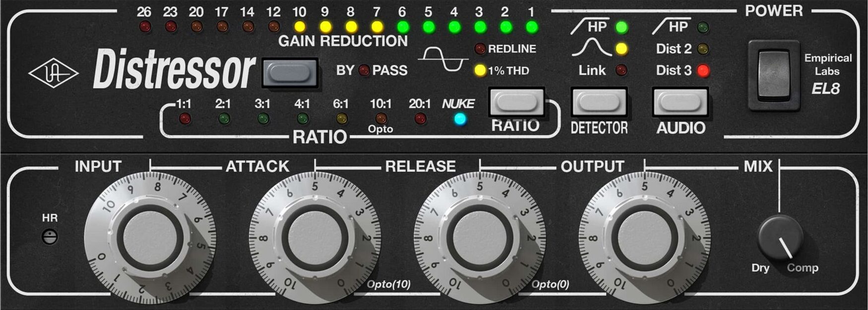The width and height of the screenshot is (868, 310).
Task: Click the Audio HP LED
Action: pos(703,27)
